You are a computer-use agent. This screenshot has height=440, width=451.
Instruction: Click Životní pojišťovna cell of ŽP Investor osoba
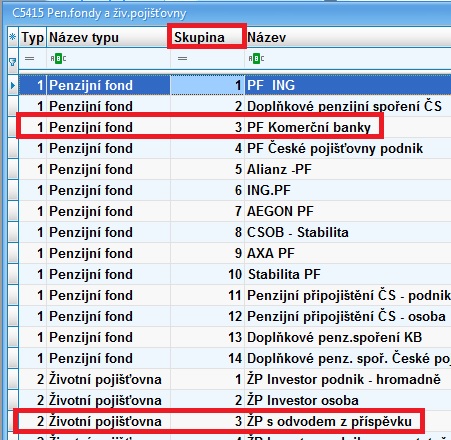click(108, 400)
